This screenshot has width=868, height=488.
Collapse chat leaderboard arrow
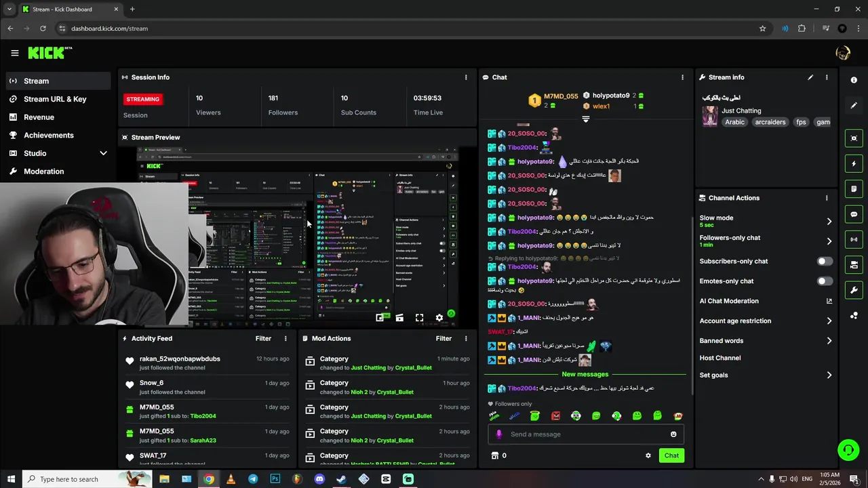(x=586, y=119)
